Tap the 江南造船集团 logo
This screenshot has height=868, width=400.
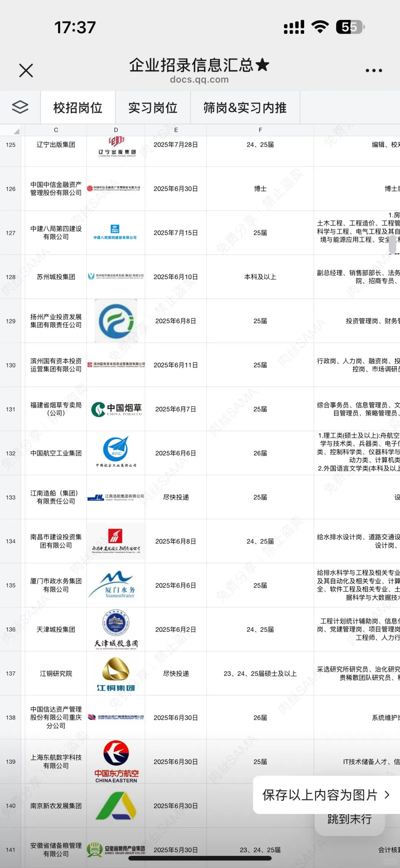[116, 497]
